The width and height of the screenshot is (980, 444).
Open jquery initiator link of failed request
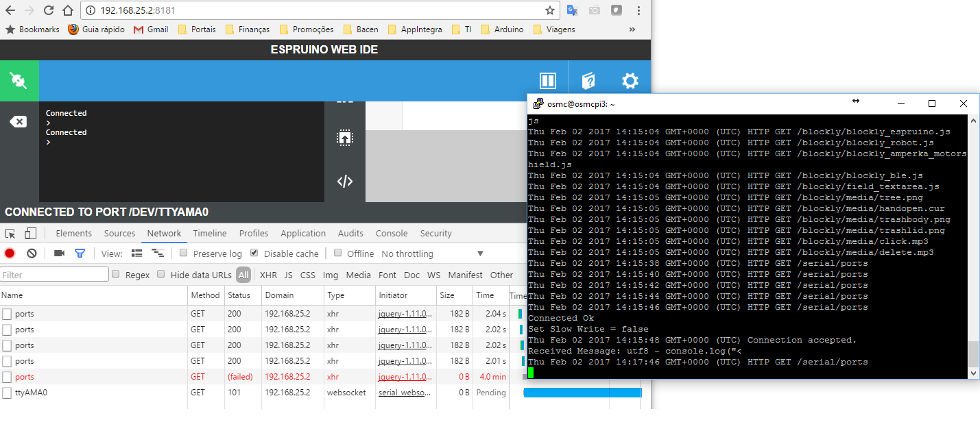coord(405,377)
